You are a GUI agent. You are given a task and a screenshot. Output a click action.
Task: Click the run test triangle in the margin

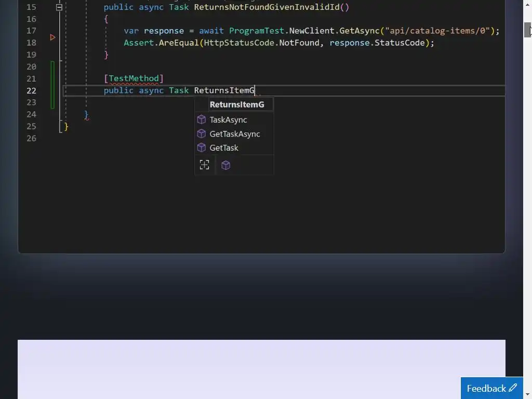[52, 37]
